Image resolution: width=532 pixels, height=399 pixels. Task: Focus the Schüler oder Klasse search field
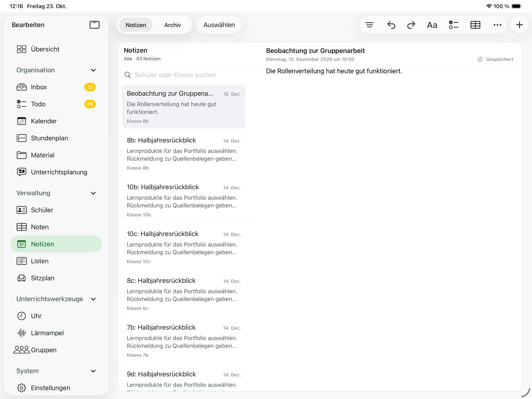pyautogui.click(x=184, y=75)
